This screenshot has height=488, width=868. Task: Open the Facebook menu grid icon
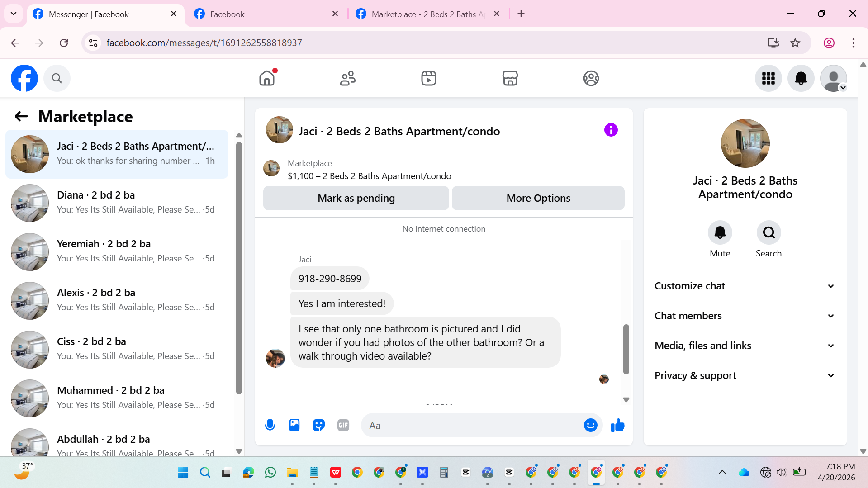[768, 78]
